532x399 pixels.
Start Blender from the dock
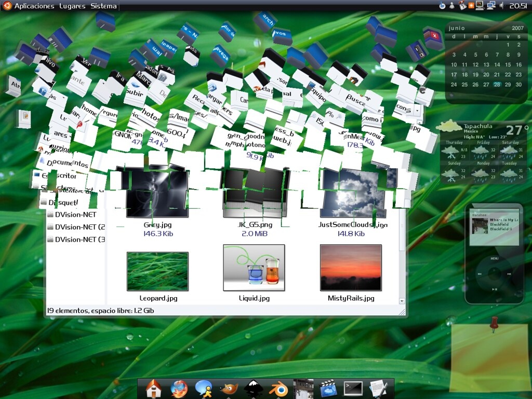tap(279, 389)
